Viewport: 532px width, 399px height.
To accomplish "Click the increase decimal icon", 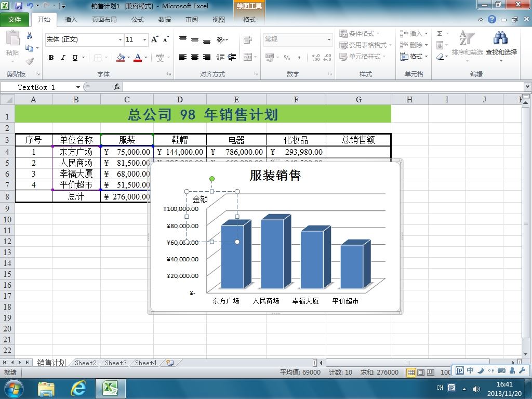I will coord(315,57).
